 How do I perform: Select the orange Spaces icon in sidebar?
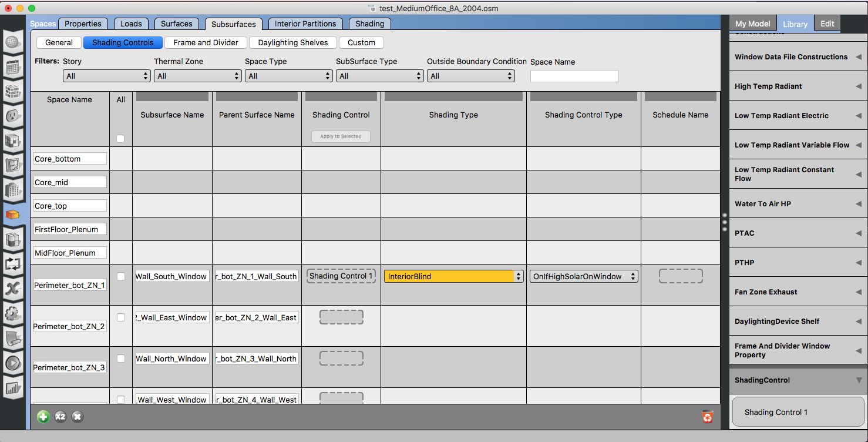pyautogui.click(x=13, y=215)
